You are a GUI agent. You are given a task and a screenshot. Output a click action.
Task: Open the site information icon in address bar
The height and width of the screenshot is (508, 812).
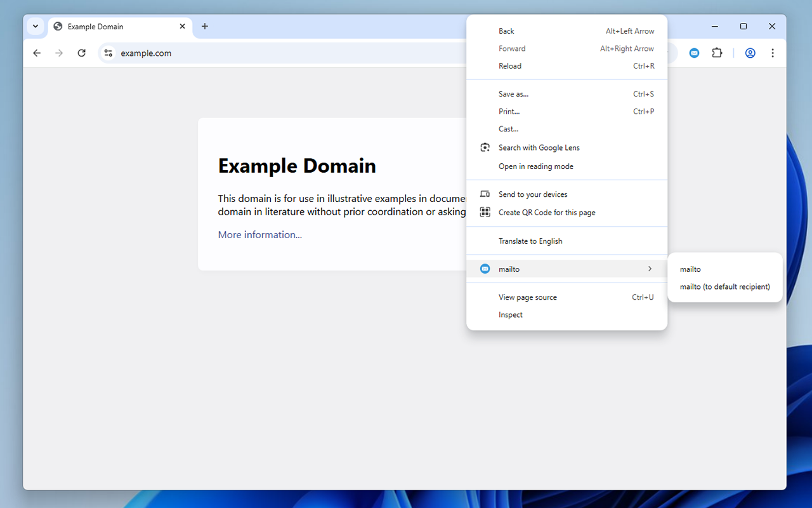coord(108,53)
